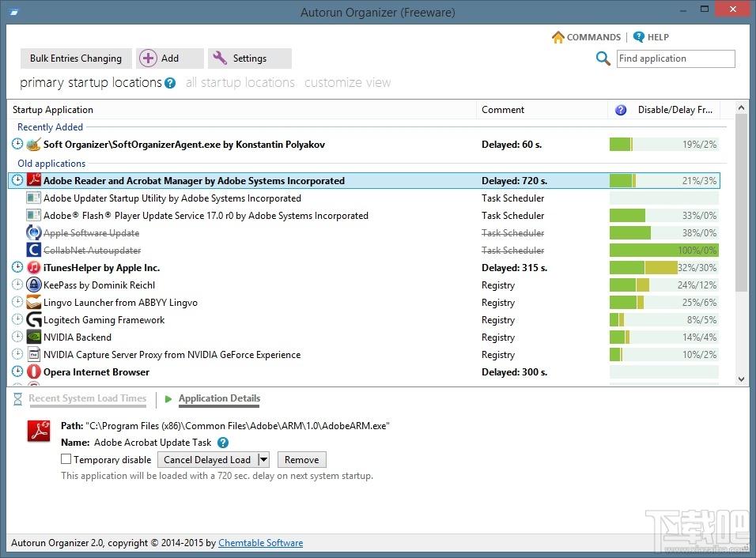Click the delay clock icon for NVIDIA Backend
Screen dimensions: 756x558
coord(17,337)
